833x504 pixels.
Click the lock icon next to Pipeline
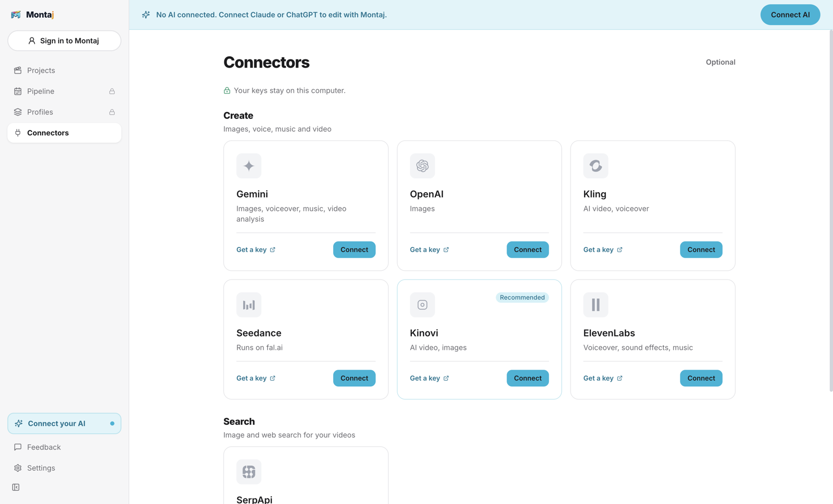(x=112, y=91)
